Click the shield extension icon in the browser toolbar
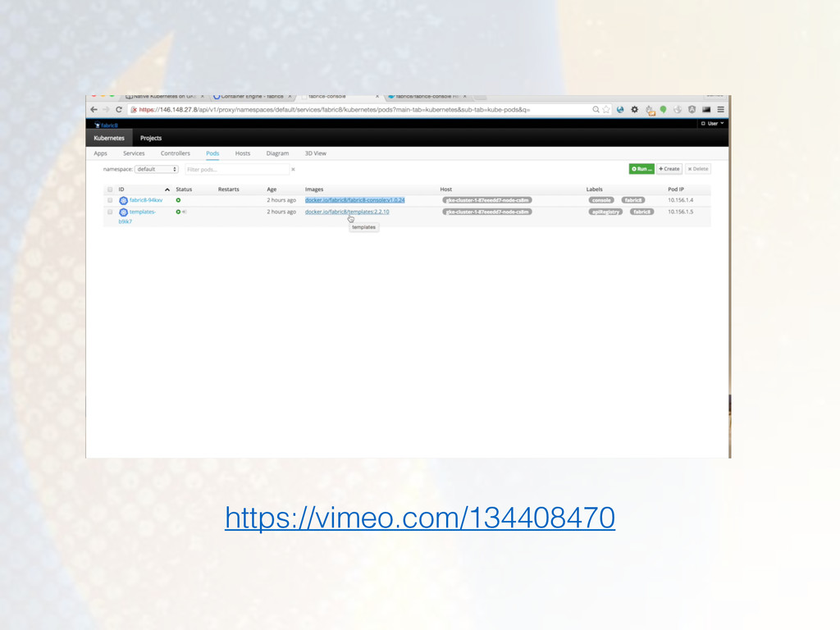This screenshot has height=630, width=840. click(692, 109)
